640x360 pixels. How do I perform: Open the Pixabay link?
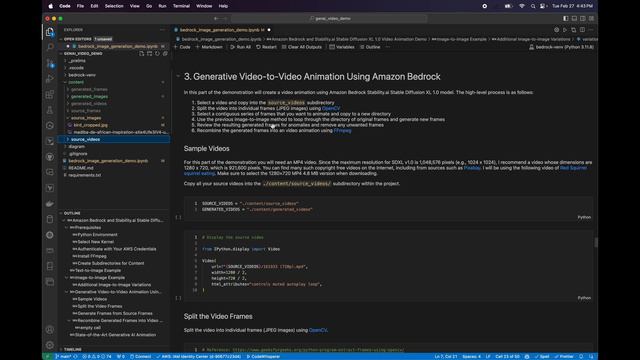point(472,168)
